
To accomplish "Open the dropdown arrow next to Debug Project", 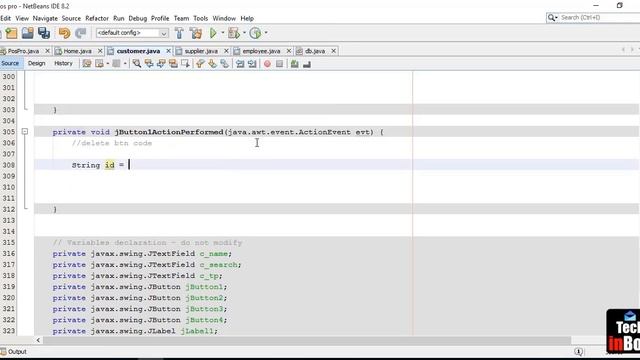I will pos(244,33).
